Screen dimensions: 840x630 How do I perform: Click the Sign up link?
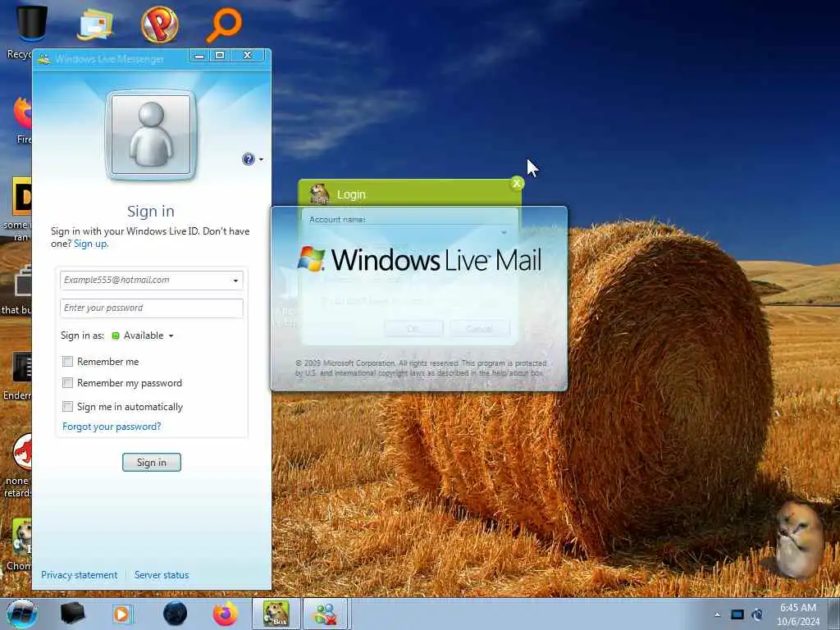click(x=90, y=244)
